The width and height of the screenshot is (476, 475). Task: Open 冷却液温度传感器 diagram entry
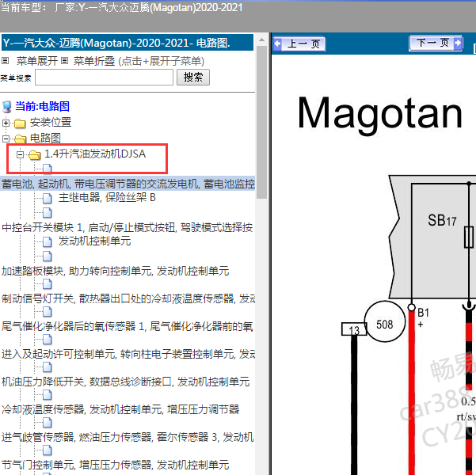click(x=120, y=409)
